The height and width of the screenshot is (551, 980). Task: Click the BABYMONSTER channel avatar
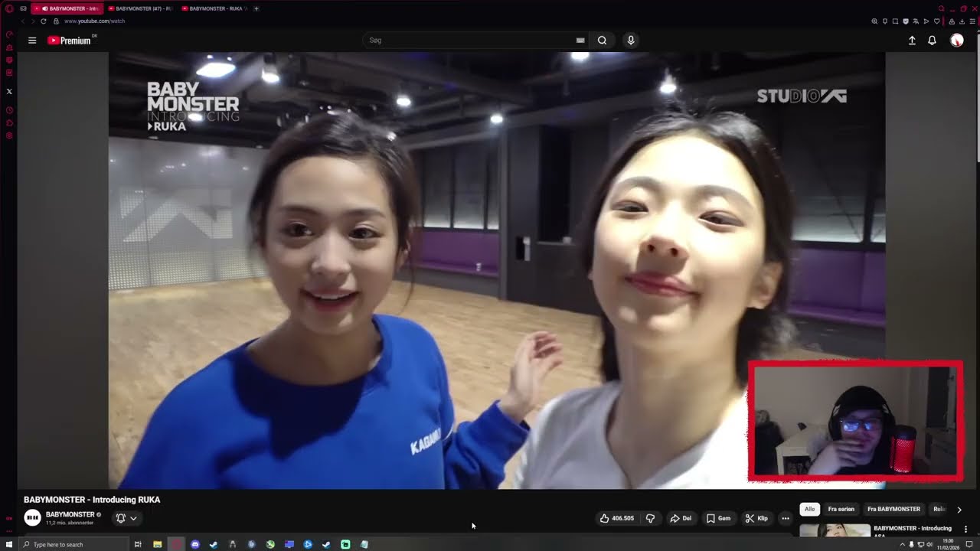(x=32, y=518)
